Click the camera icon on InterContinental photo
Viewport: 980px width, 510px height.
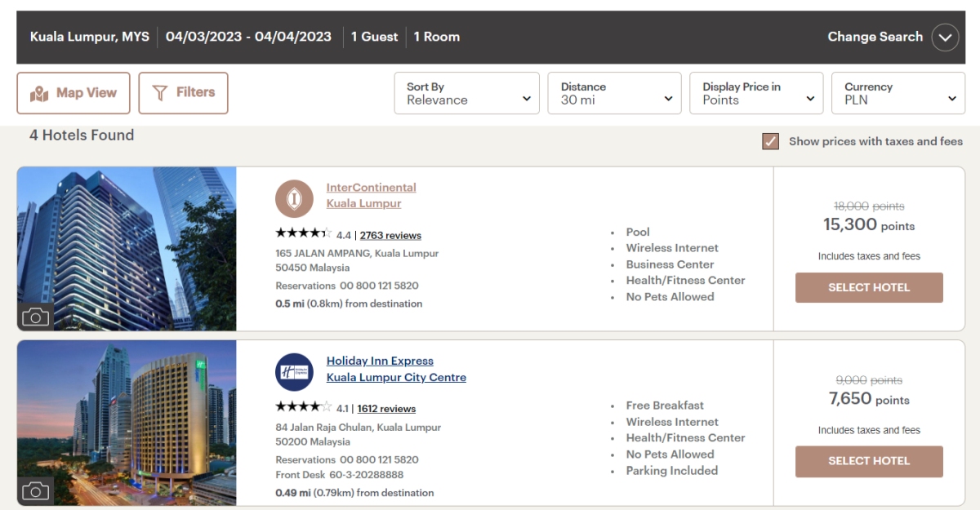point(35,317)
